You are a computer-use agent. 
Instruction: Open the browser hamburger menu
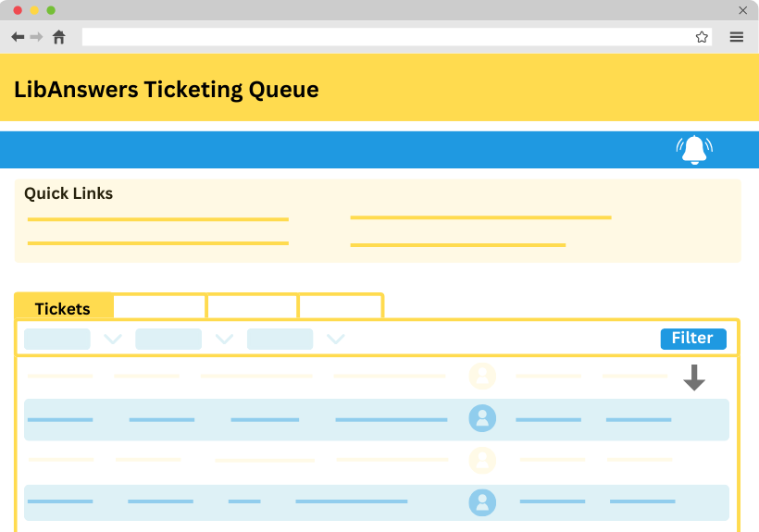(x=737, y=37)
